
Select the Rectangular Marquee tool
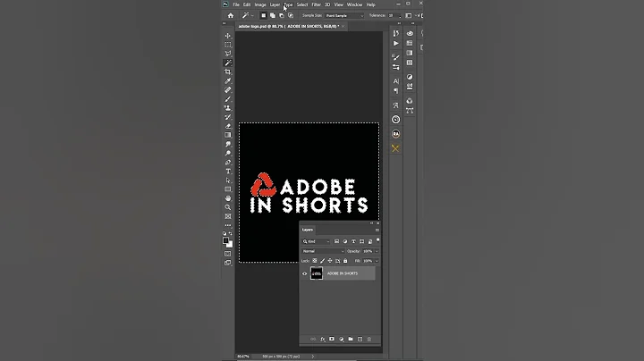coord(228,45)
